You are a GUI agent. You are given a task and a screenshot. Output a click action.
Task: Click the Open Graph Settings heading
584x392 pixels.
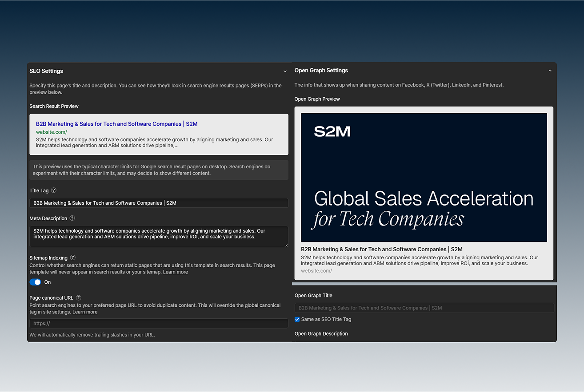coord(321,71)
